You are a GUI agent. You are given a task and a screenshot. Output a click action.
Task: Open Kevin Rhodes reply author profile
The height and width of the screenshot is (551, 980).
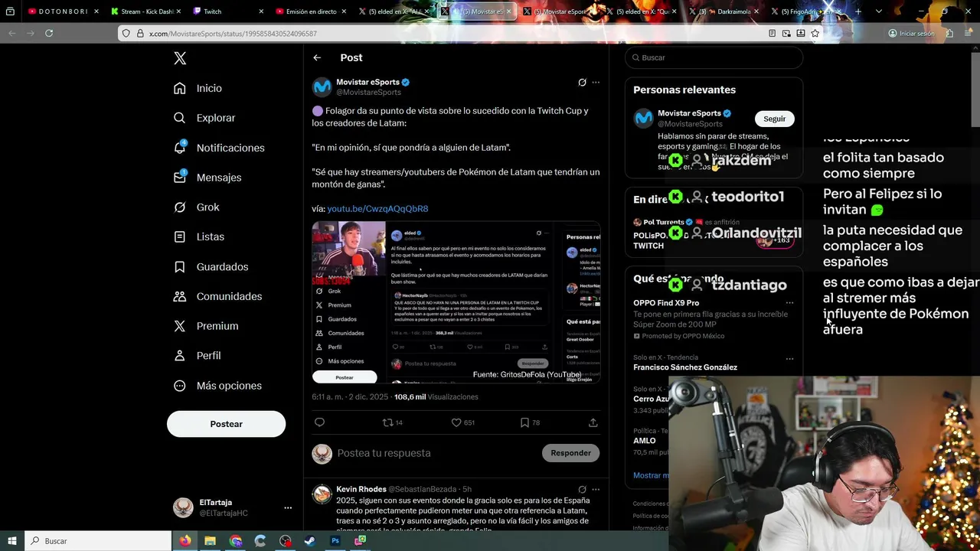coord(361,489)
